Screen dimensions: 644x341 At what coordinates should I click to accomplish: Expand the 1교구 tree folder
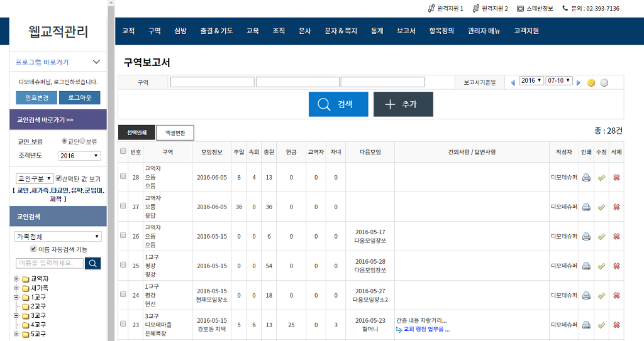coord(16,297)
